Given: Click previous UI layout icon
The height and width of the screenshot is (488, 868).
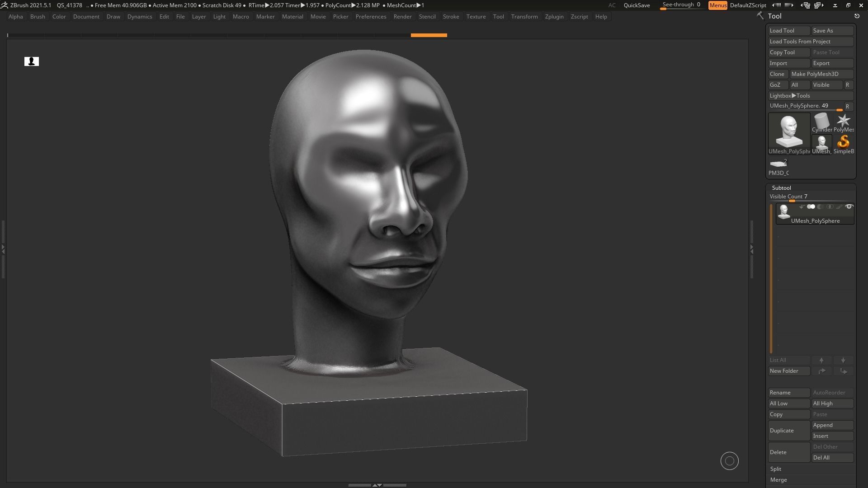Looking at the screenshot, I should coord(806,5).
